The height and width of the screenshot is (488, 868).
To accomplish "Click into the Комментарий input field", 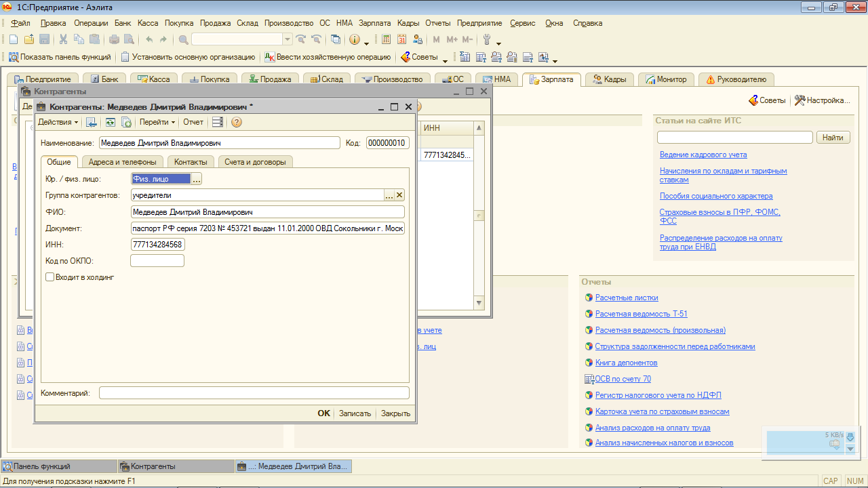I will pos(254,393).
